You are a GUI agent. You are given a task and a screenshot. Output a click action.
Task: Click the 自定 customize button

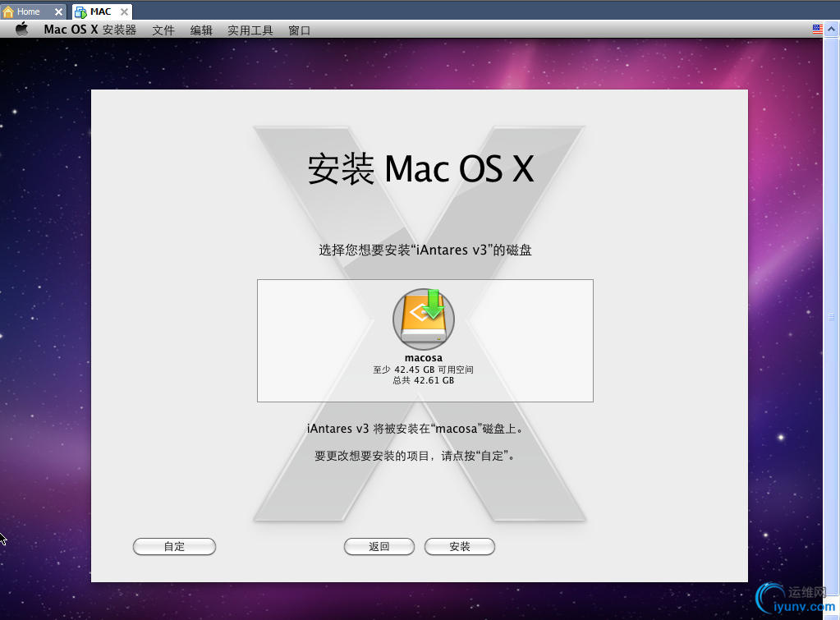[x=174, y=547]
